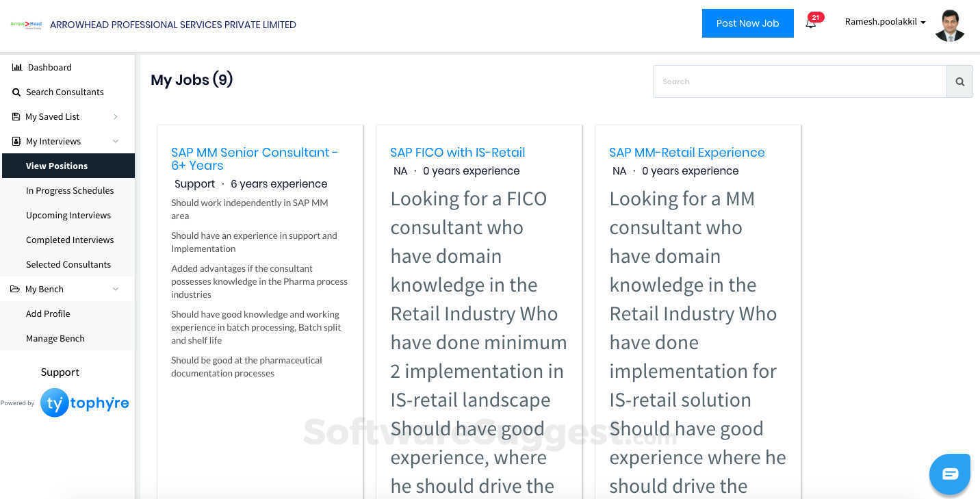This screenshot has height=499, width=980.
Task: Click the My Saved List disk icon
Action: pyautogui.click(x=16, y=116)
